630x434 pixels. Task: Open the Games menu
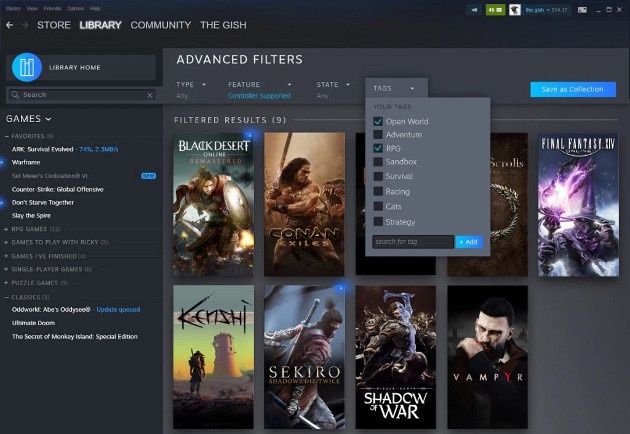pos(76,8)
